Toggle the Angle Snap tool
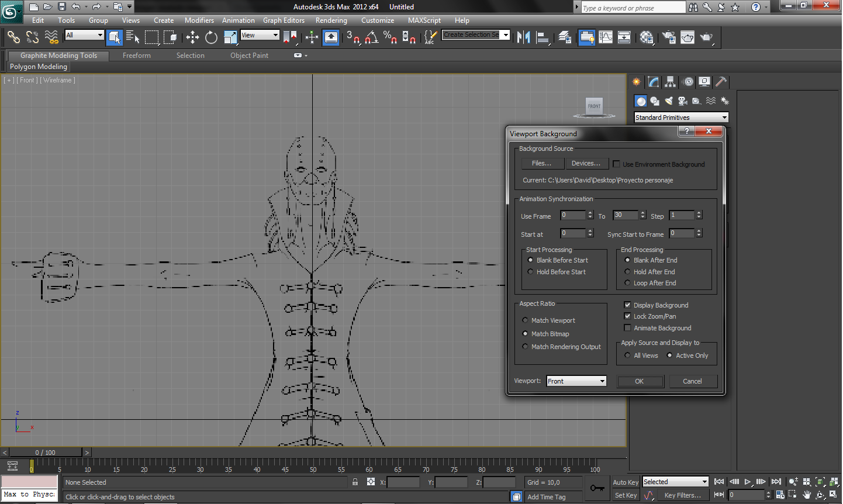Image resolution: width=843 pixels, height=504 pixels. 372,37
